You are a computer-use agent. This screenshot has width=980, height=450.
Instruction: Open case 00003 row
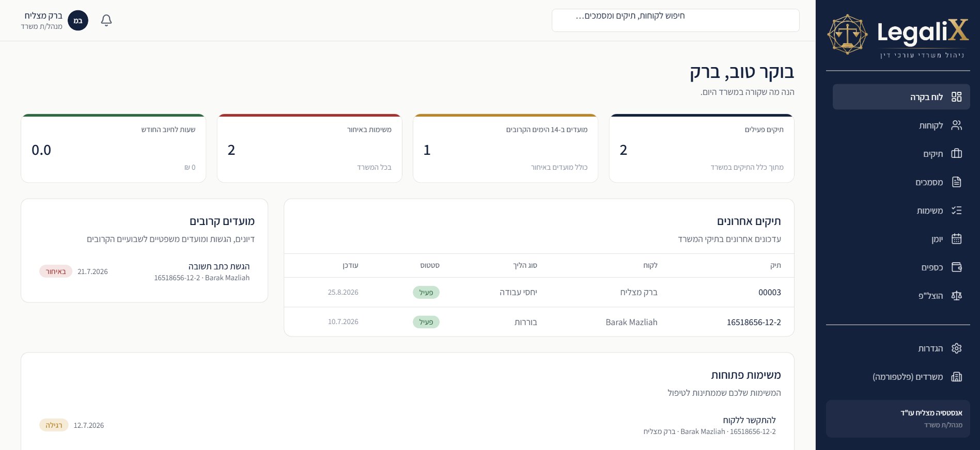(x=539, y=293)
